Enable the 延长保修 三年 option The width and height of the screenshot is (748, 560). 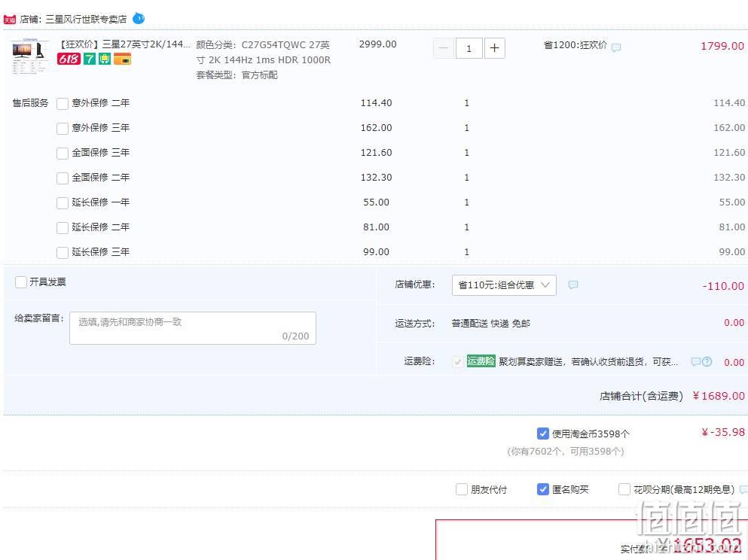[63, 252]
